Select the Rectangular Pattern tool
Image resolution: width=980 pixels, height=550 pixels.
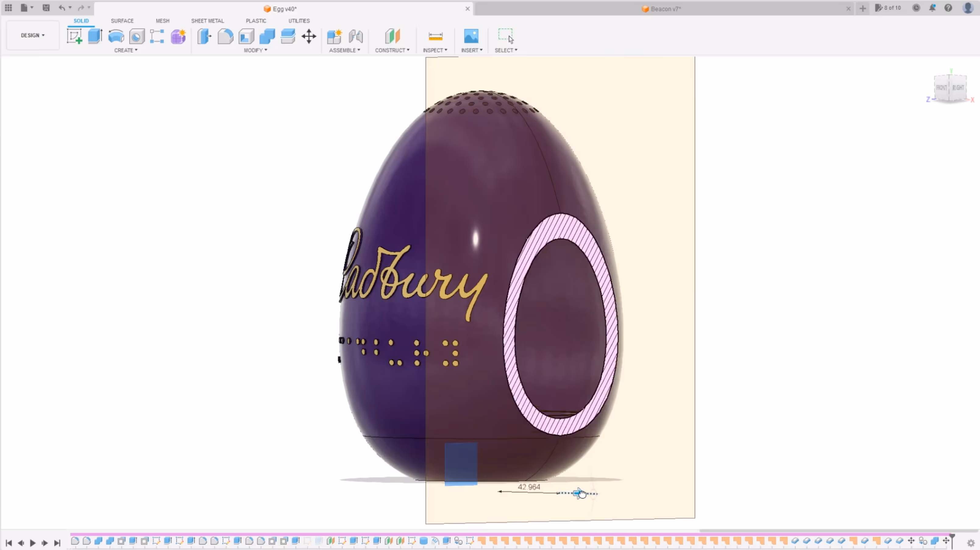(x=157, y=37)
